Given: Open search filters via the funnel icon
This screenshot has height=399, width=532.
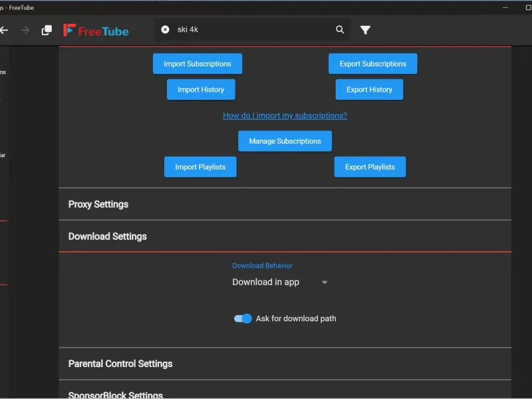Looking at the screenshot, I should (x=365, y=30).
